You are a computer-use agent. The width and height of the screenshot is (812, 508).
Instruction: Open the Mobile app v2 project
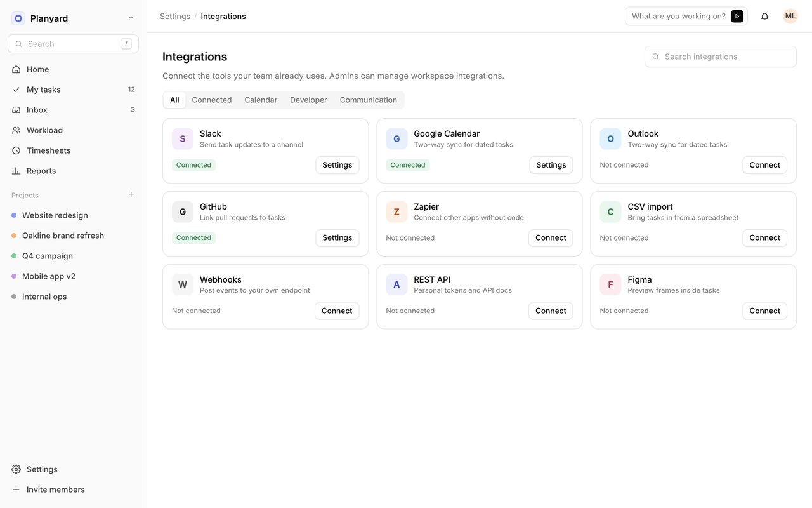(x=73, y=276)
